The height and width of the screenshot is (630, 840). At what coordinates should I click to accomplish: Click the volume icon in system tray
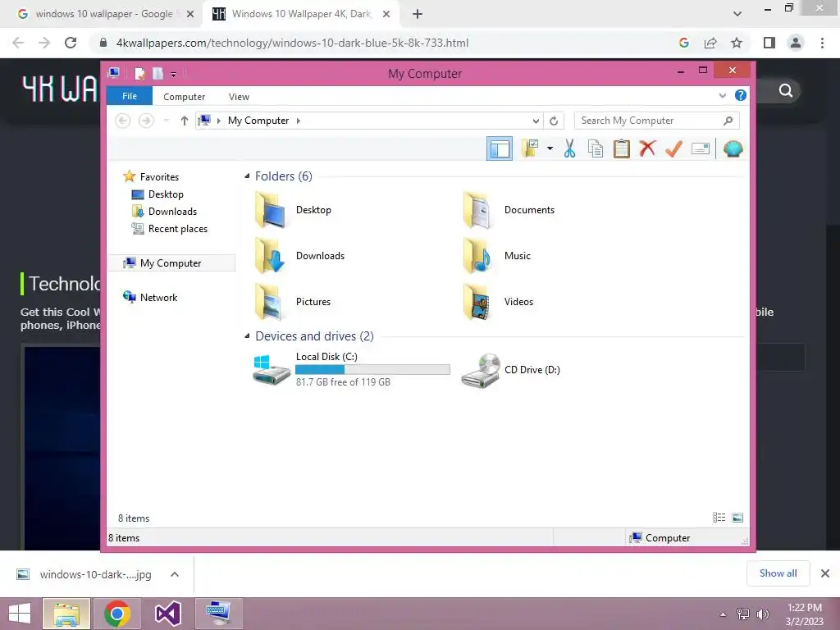762,614
